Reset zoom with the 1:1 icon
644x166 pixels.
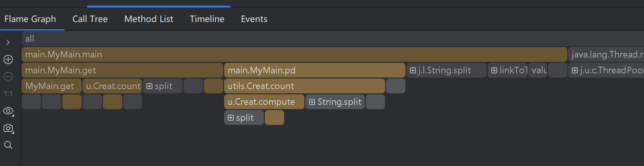pos(8,94)
